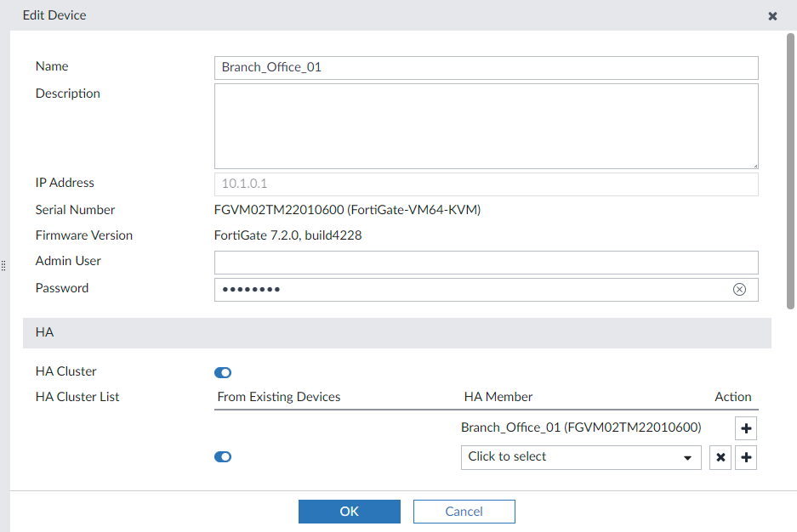This screenshot has width=797, height=532.
Task: Click inside the Password field
Action: 468,290
